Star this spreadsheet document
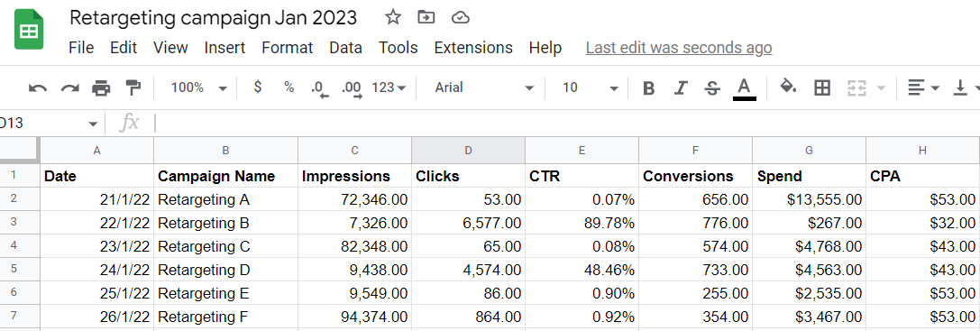Screen dimensions: 980x331 pos(392,17)
